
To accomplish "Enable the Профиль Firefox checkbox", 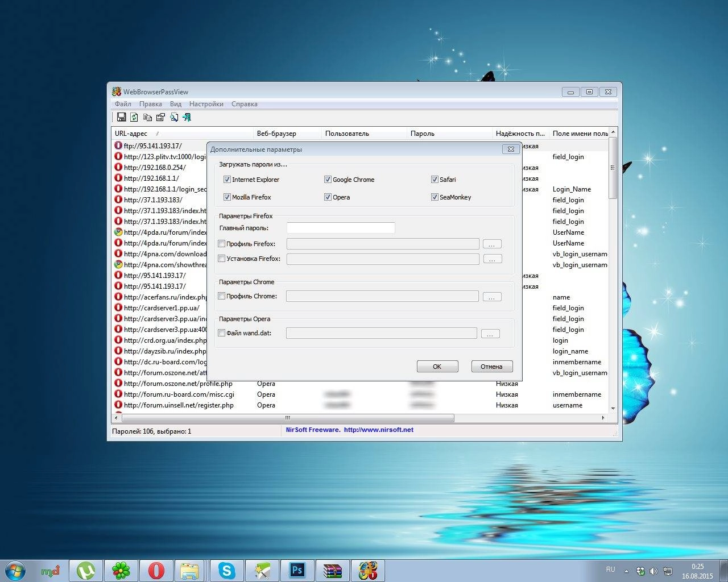I will point(222,243).
